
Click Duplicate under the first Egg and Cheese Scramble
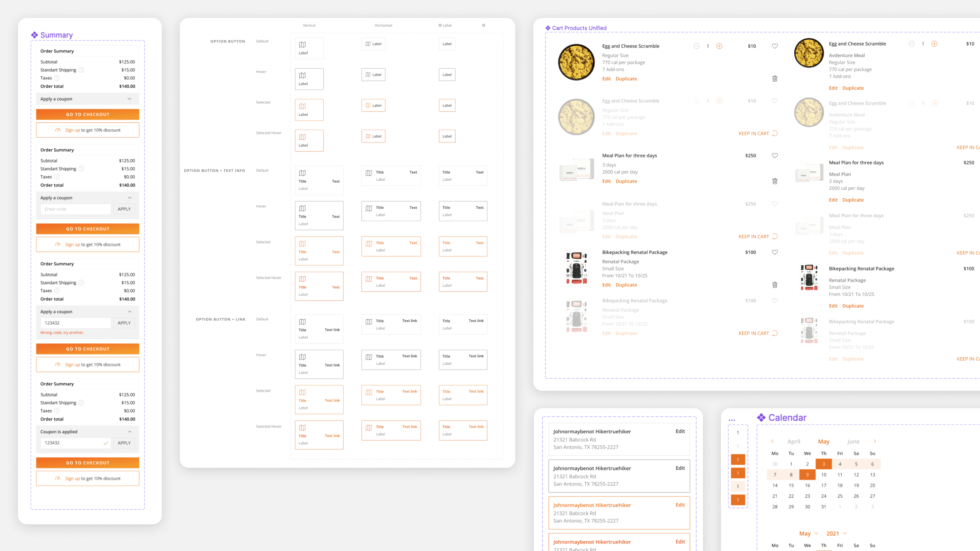626,79
